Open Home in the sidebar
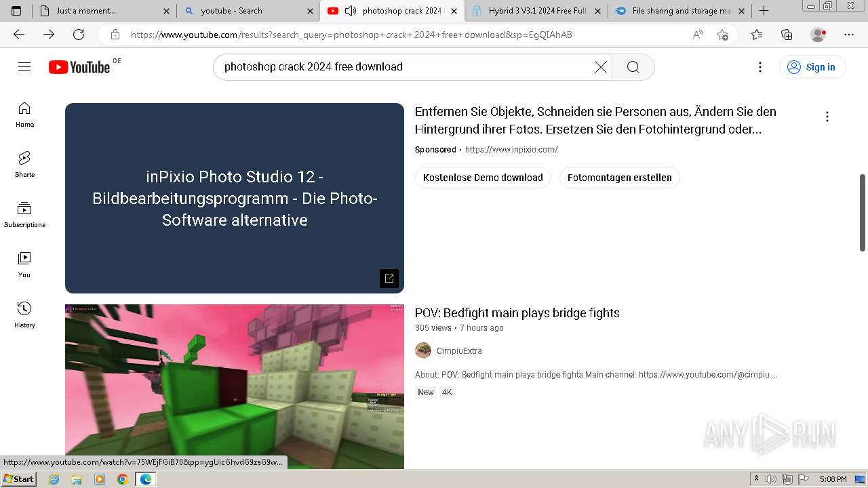Image resolution: width=868 pixels, height=488 pixels. coord(24,115)
